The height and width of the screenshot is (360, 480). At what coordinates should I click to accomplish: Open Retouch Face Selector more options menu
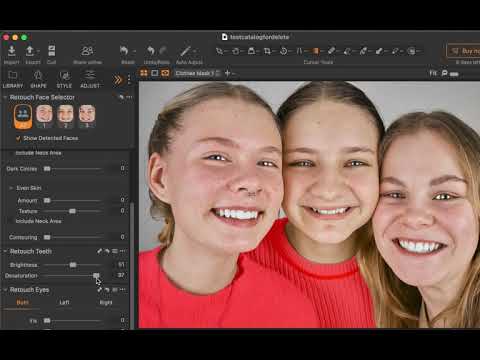[129, 97]
